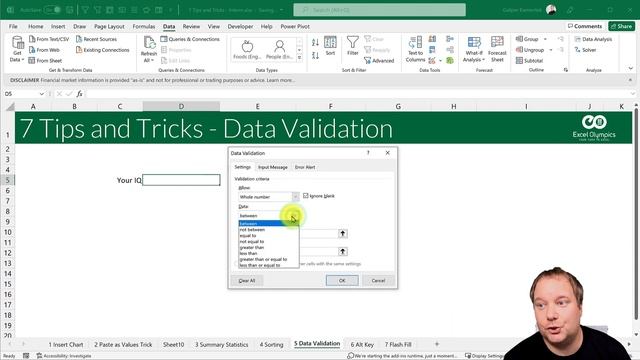Launch the Solver add-in

coord(585,50)
